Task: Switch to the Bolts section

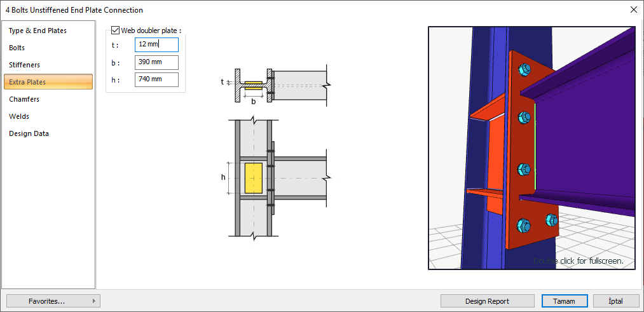Action: [x=48, y=48]
